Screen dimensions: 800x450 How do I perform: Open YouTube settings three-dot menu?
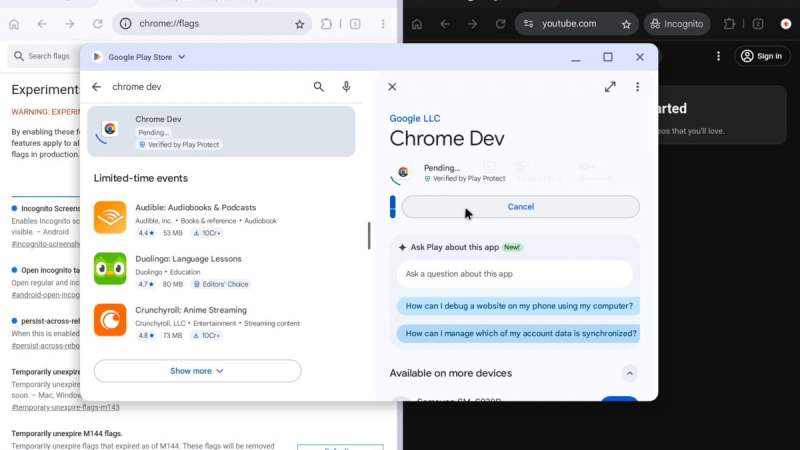pyautogui.click(x=718, y=56)
